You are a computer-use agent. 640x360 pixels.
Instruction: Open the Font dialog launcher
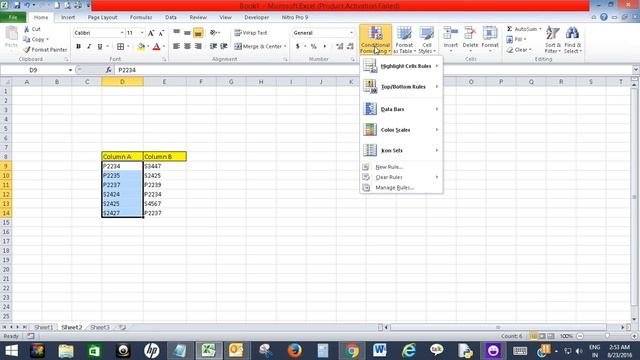pyautogui.click(x=164, y=60)
